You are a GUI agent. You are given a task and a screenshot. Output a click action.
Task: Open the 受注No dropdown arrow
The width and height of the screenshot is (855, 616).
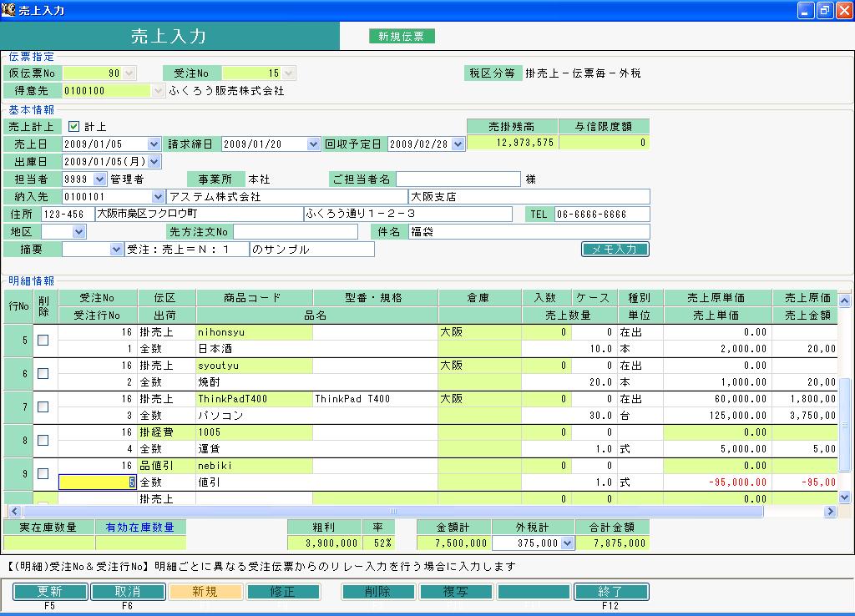[288, 73]
